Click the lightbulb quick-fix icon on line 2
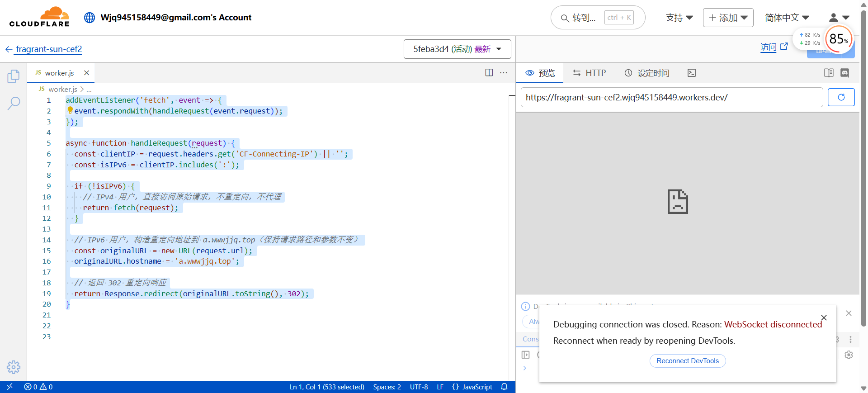The width and height of the screenshot is (868, 393). (x=70, y=110)
